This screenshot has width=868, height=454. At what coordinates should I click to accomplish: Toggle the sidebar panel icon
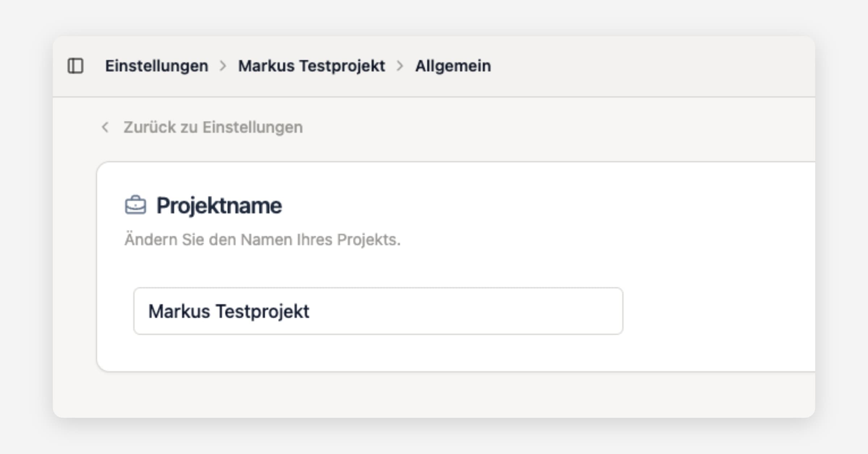tap(76, 66)
